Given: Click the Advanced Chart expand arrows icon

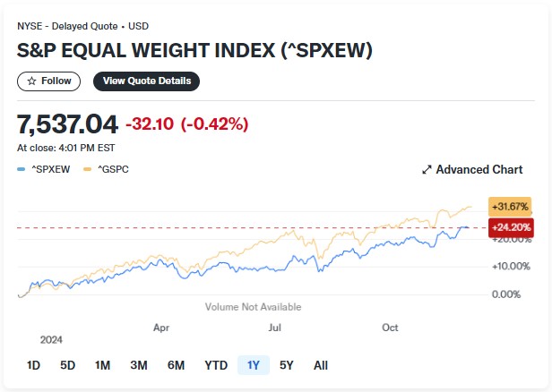Looking at the screenshot, I should [x=427, y=169].
